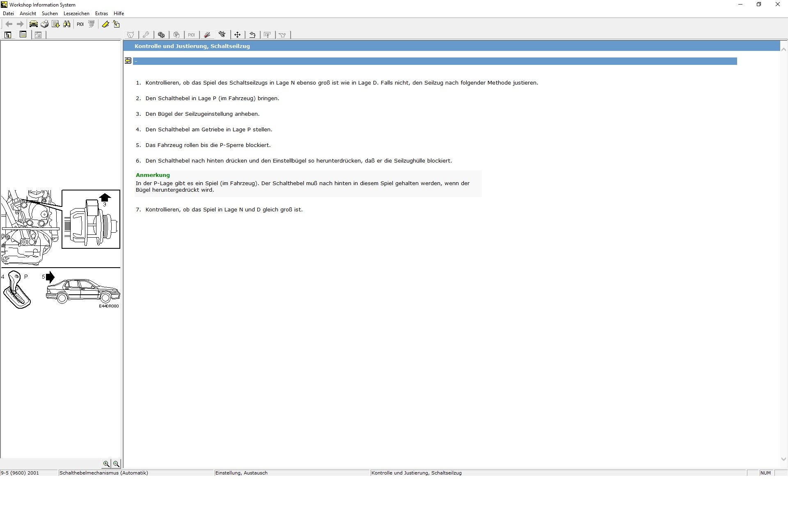788x532 pixels.
Task: Click step 2 'Den Schalthebel in Lage P' text
Action: tap(212, 99)
